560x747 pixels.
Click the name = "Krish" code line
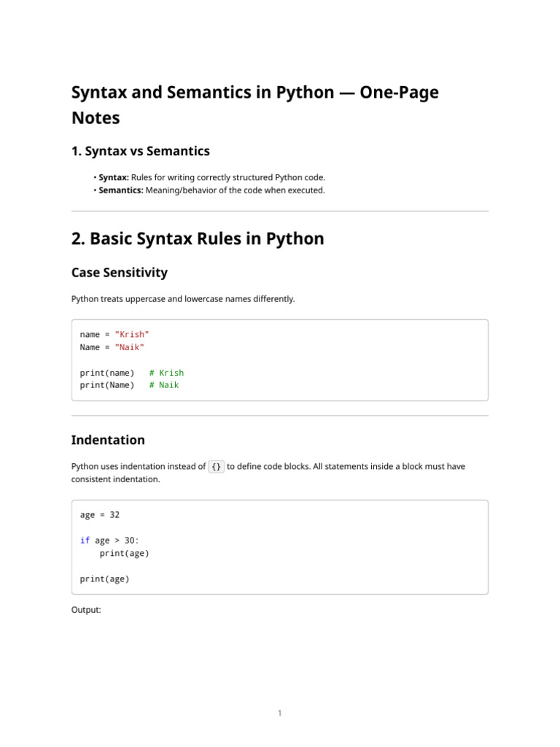114,334
